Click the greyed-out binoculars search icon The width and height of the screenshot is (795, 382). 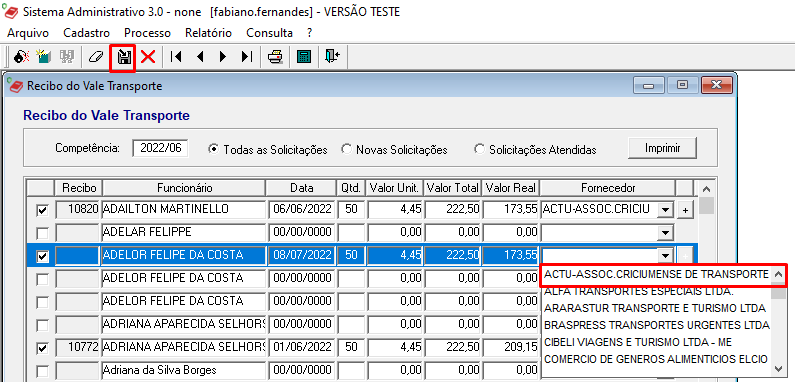(x=66, y=56)
